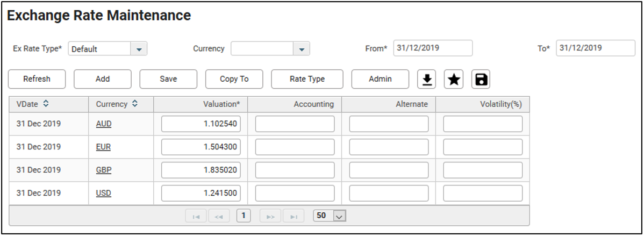Click the floppy disk save icon

pyautogui.click(x=481, y=79)
